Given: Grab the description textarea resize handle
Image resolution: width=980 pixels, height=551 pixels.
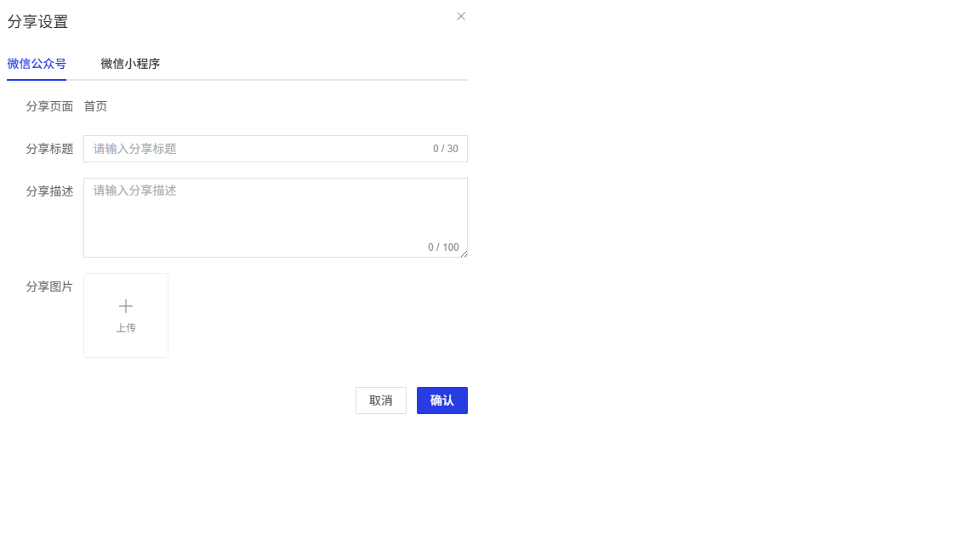Looking at the screenshot, I should (464, 253).
